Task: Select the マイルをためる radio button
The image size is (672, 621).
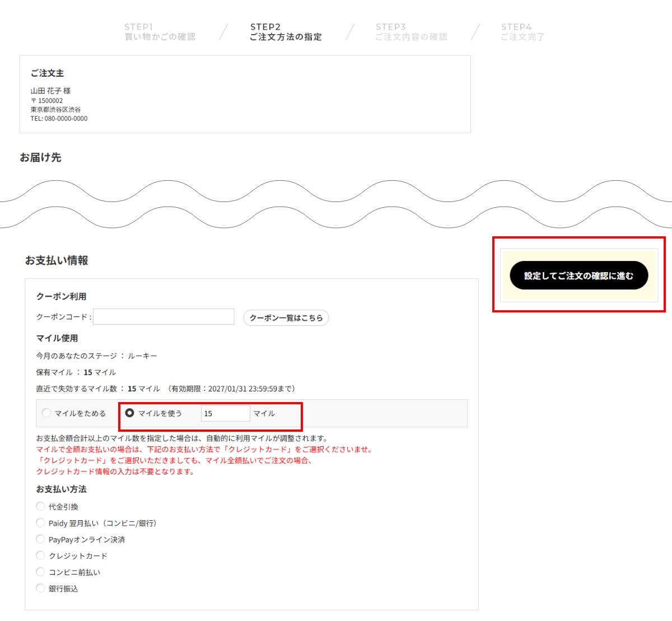Action: coord(46,413)
